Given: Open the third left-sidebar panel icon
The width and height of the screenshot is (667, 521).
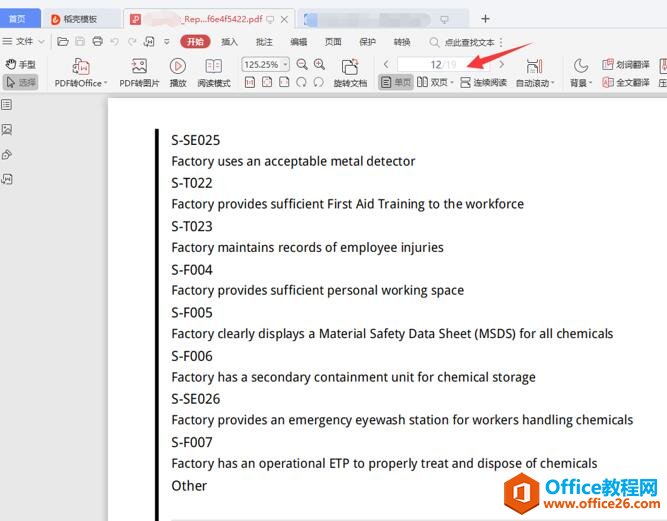Looking at the screenshot, I should point(6,154).
